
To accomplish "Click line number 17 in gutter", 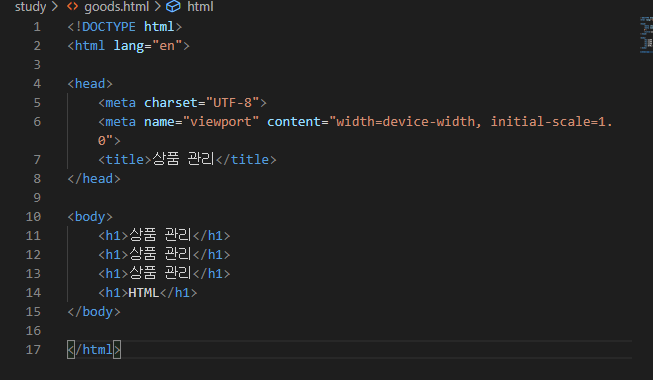I will (x=33, y=350).
